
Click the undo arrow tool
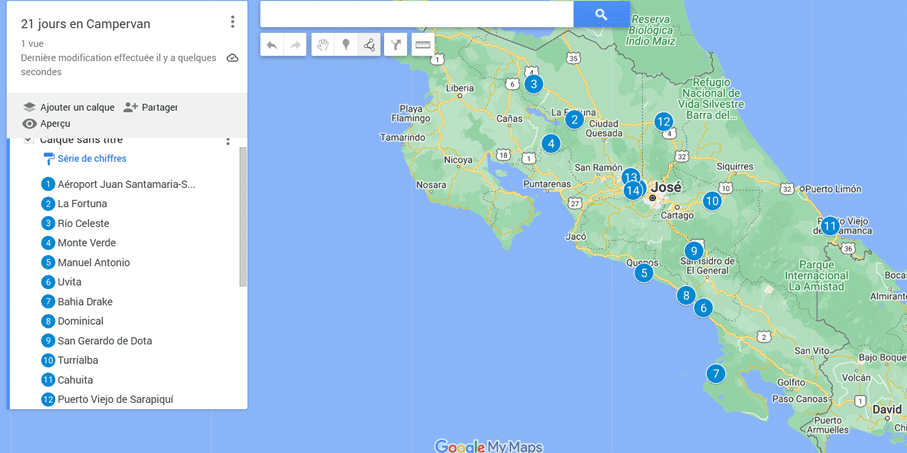point(272,45)
